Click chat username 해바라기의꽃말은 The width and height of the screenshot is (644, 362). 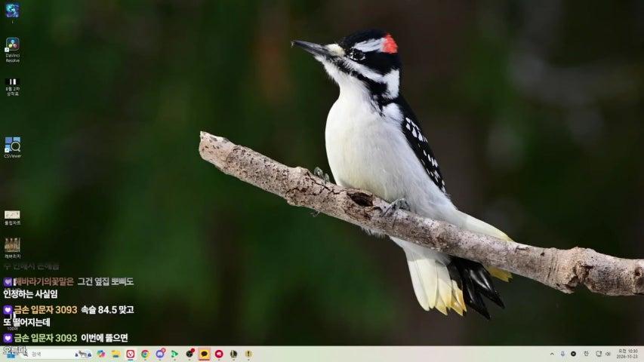44,281
